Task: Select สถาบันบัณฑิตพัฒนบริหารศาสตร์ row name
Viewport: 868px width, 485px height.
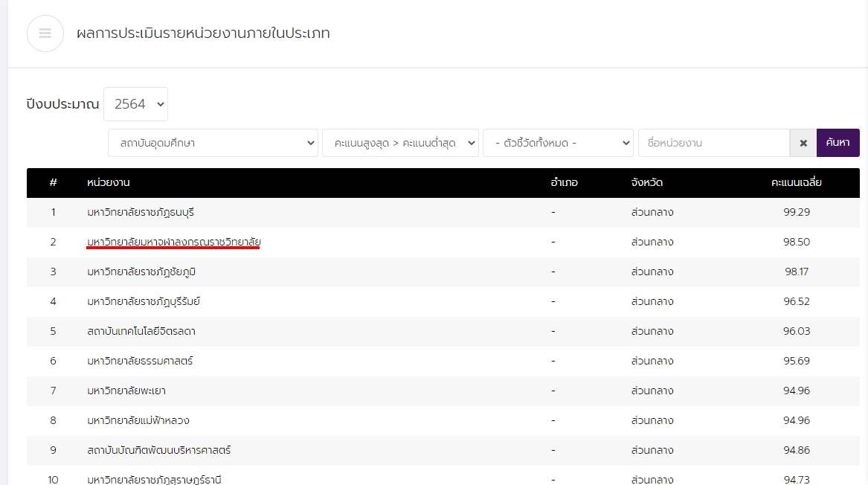Action: point(159,450)
